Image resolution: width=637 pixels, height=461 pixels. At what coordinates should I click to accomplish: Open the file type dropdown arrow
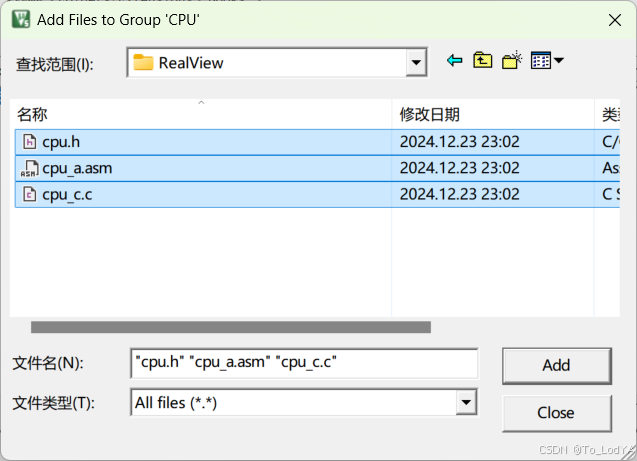(x=466, y=403)
